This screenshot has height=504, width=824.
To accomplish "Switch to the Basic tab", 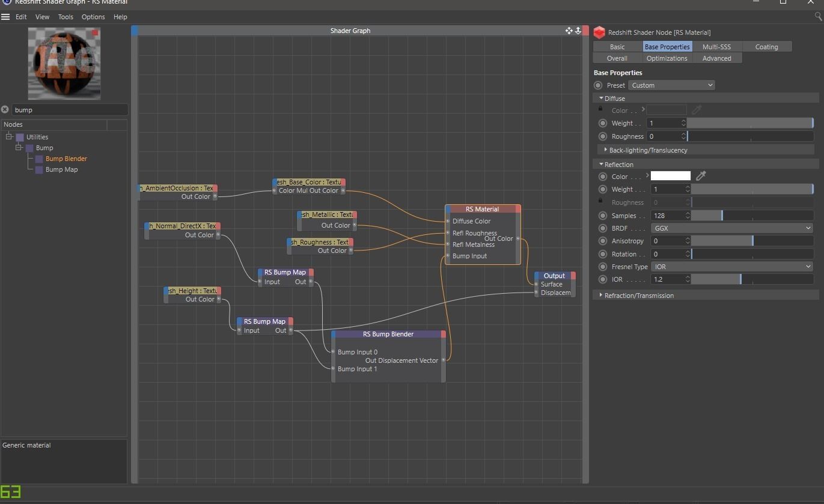I will [617, 47].
